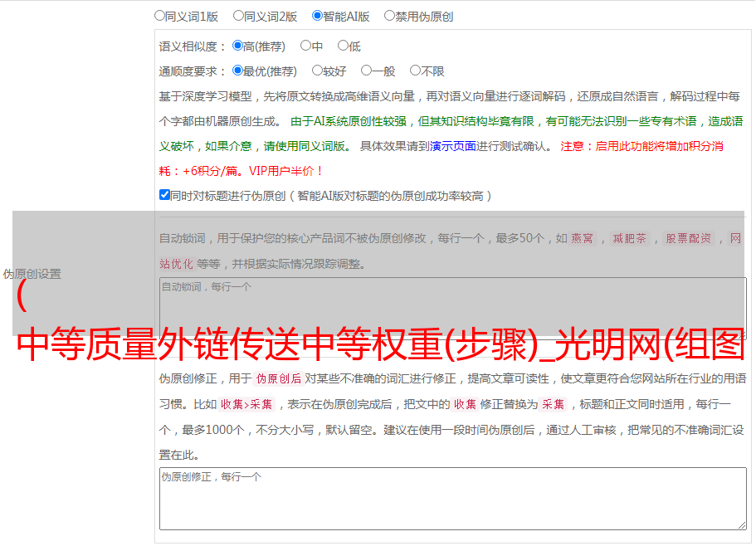Select the 同义词1版 radio option
Viewport: 756px width, 546px height.
(159, 16)
